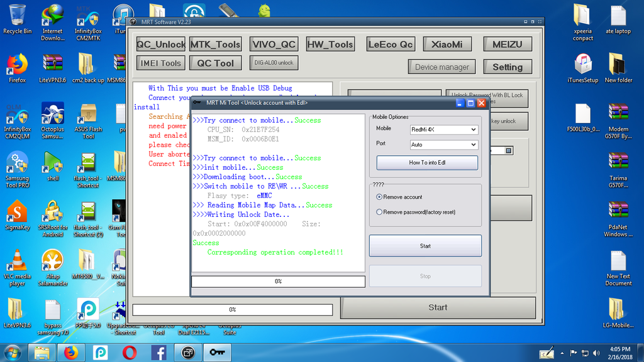
Task: Open the MTK_Tools tab
Action: click(215, 44)
